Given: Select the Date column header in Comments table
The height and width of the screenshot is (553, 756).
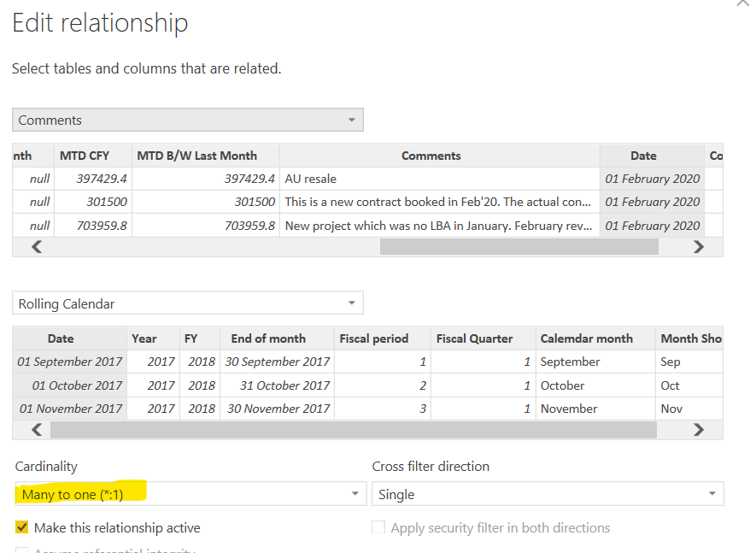Looking at the screenshot, I should tap(652, 156).
